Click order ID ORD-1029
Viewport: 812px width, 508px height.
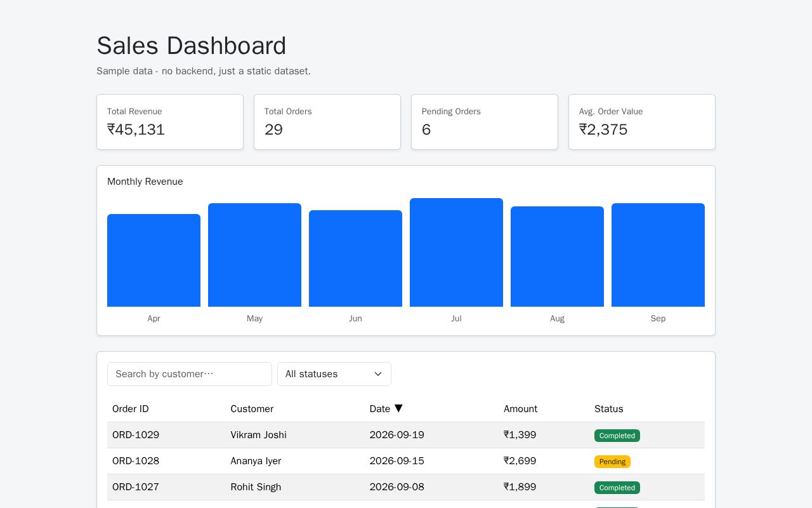pyautogui.click(x=136, y=435)
